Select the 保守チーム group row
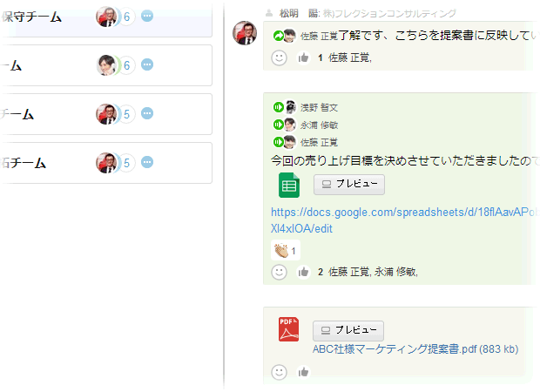The image size is (540, 392). (x=105, y=18)
